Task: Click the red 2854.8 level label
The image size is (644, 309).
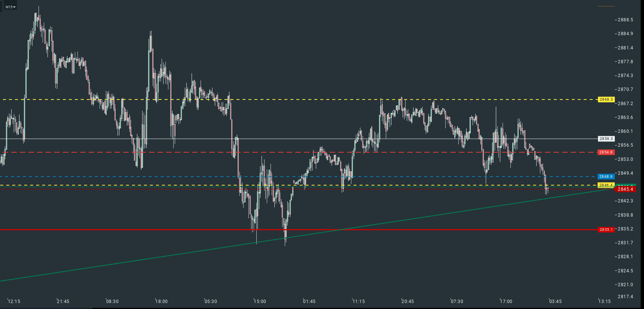Action: pos(606,152)
